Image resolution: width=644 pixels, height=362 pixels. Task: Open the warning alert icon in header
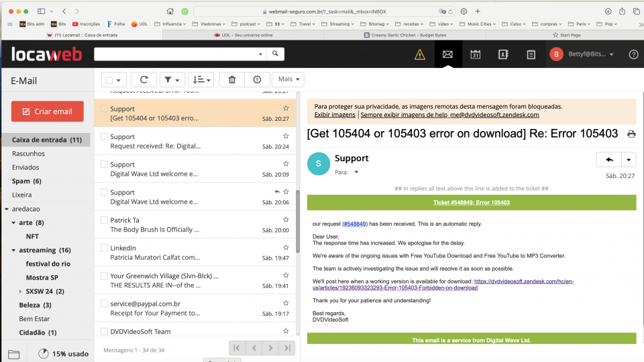click(419, 54)
